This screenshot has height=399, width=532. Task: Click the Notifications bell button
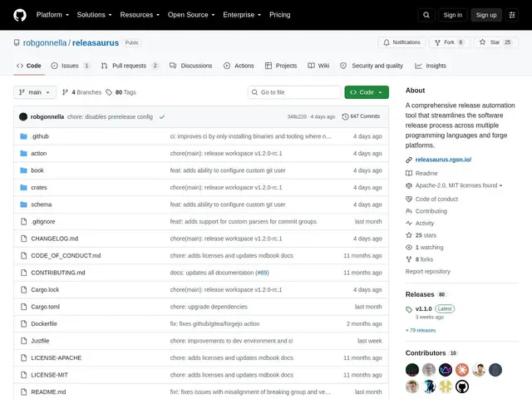coord(401,42)
